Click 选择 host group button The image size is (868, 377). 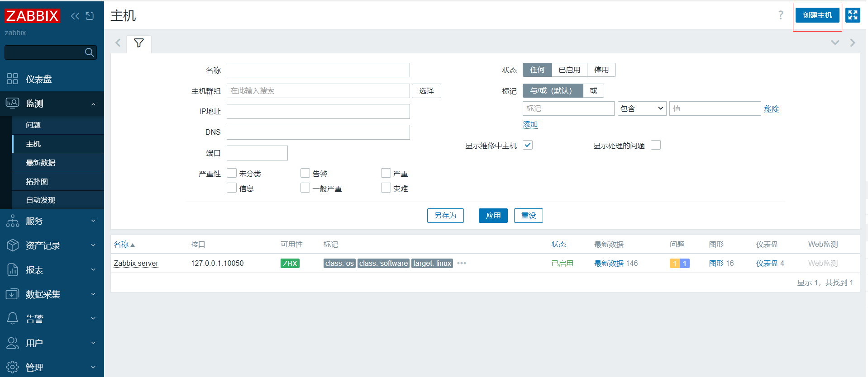coord(426,91)
